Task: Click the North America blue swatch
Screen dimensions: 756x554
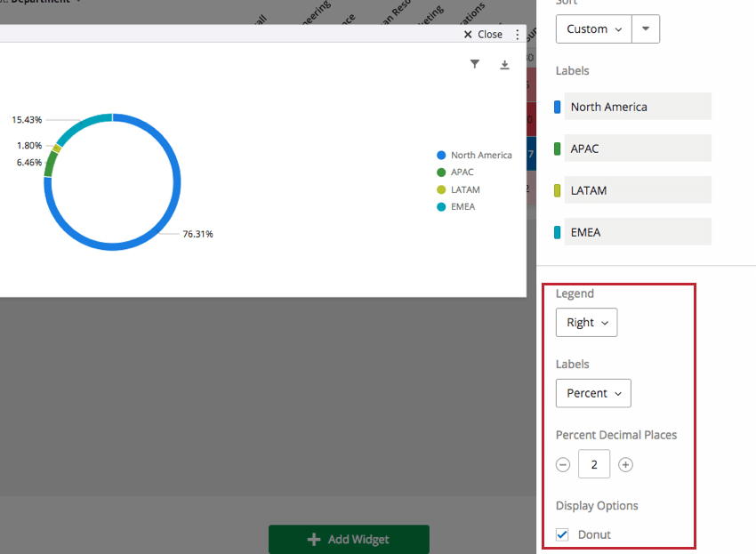Action: 559,106
